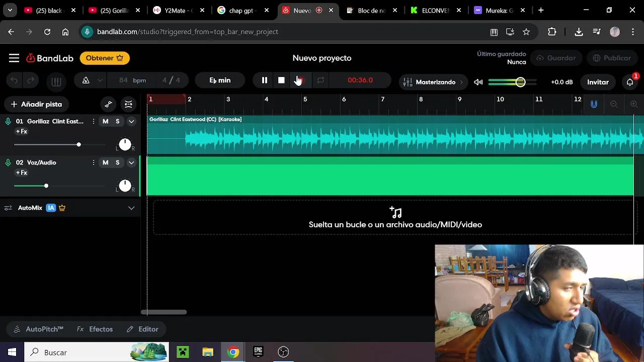The height and width of the screenshot is (362, 644).
Task: Add Fx to the Gorillaz track
Action: [x=22, y=132]
